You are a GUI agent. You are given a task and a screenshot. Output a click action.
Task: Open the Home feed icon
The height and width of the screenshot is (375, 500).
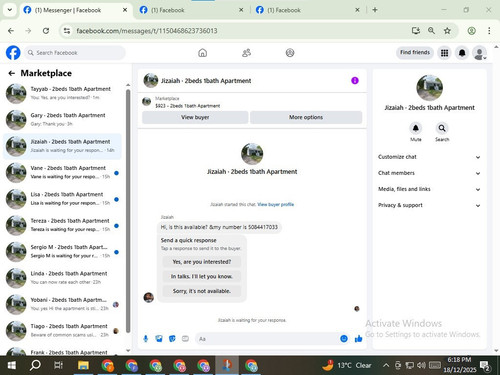[202, 53]
